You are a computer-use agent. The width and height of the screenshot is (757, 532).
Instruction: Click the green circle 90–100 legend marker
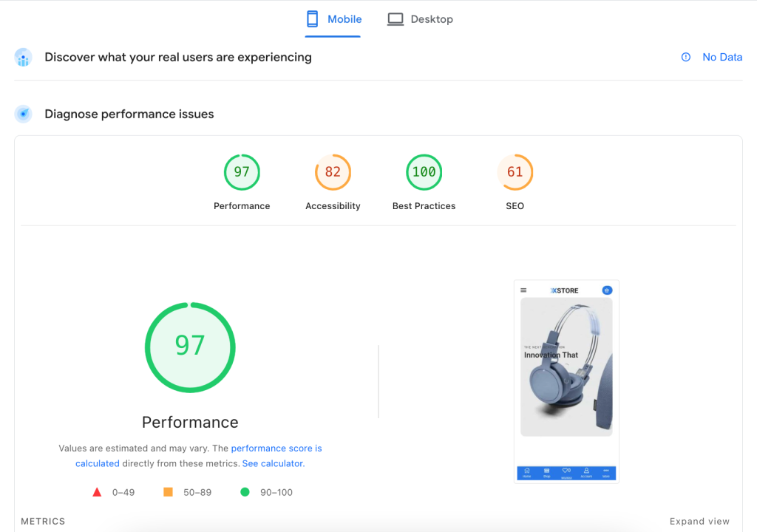(x=245, y=492)
